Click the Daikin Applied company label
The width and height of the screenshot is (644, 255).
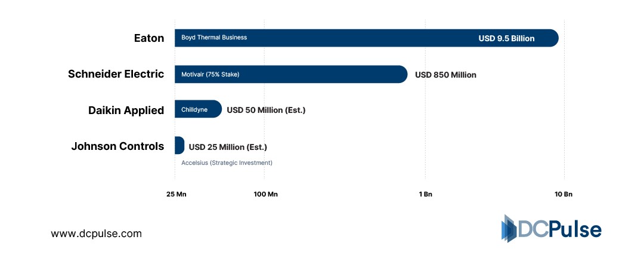pyautogui.click(x=126, y=110)
